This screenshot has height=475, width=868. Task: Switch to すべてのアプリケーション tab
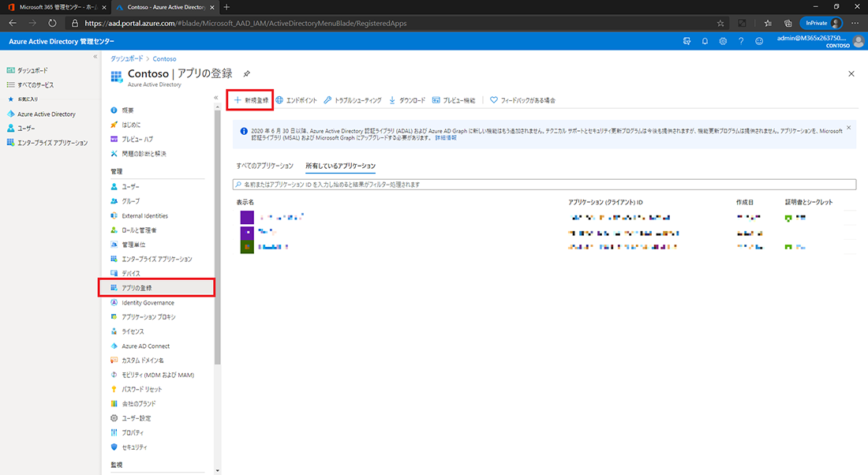[264, 166]
